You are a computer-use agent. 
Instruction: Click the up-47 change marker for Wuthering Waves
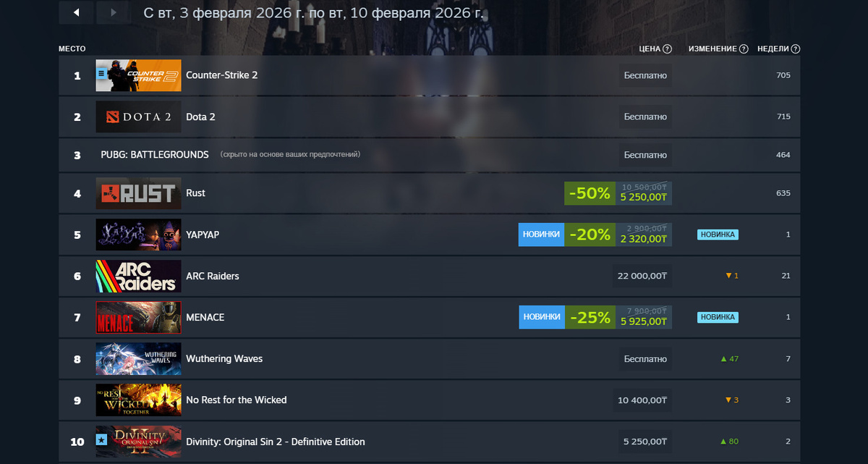click(729, 358)
